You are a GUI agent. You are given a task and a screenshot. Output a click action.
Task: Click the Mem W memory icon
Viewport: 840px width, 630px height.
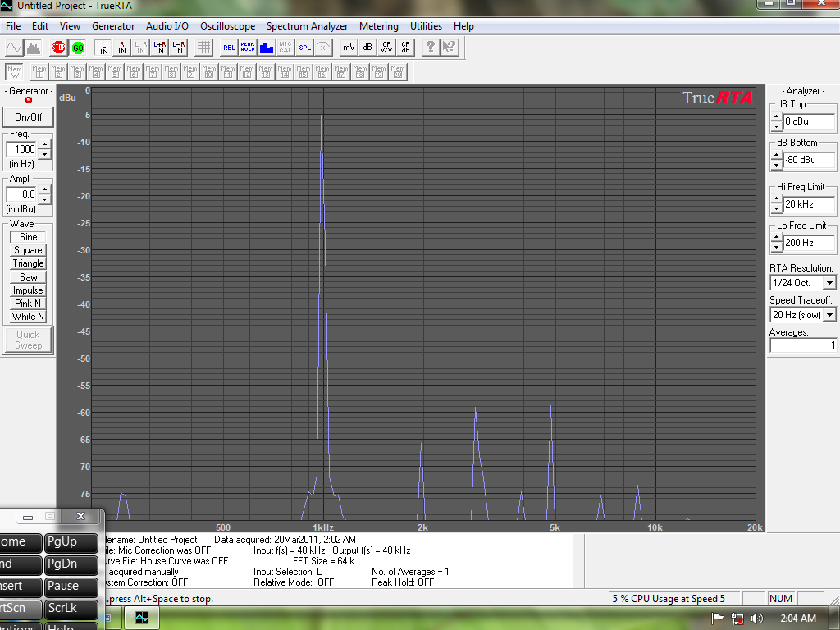tap(15, 72)
